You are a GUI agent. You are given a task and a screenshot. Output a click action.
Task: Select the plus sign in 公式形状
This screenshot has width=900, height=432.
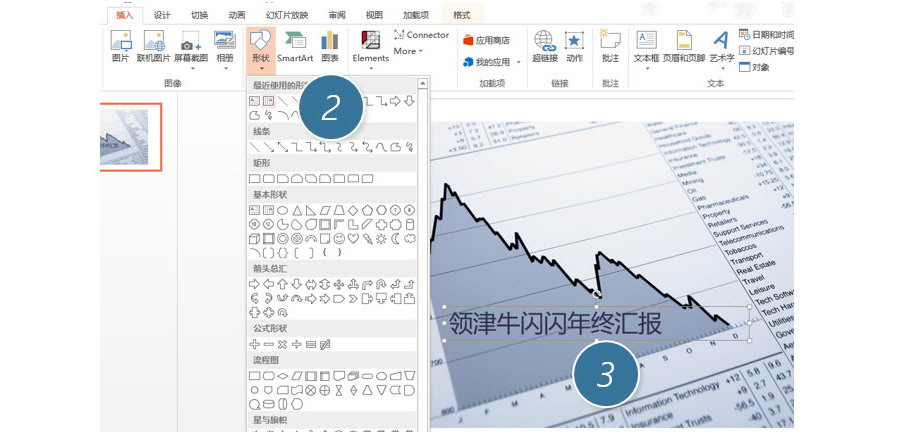(x=254, y=344)
